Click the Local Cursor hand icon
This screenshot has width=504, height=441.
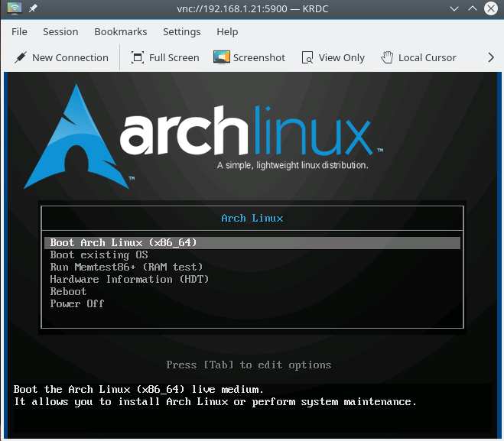click(386, 57)
